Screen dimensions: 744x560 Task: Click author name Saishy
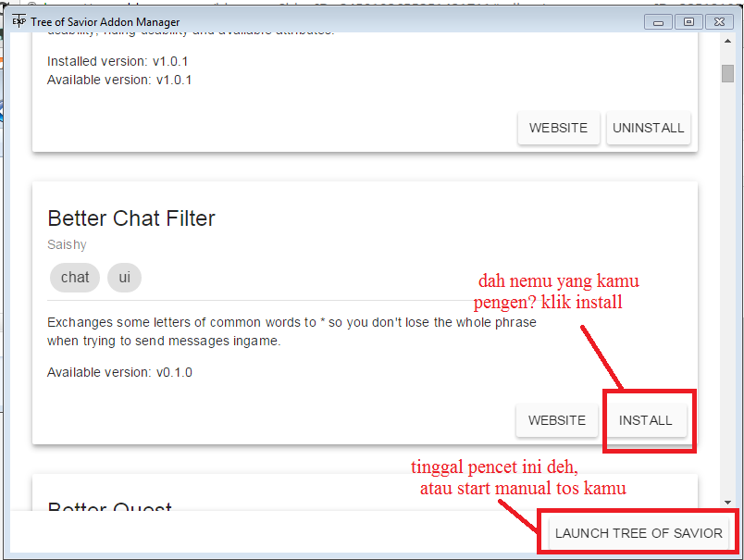[x=67, y=245]
